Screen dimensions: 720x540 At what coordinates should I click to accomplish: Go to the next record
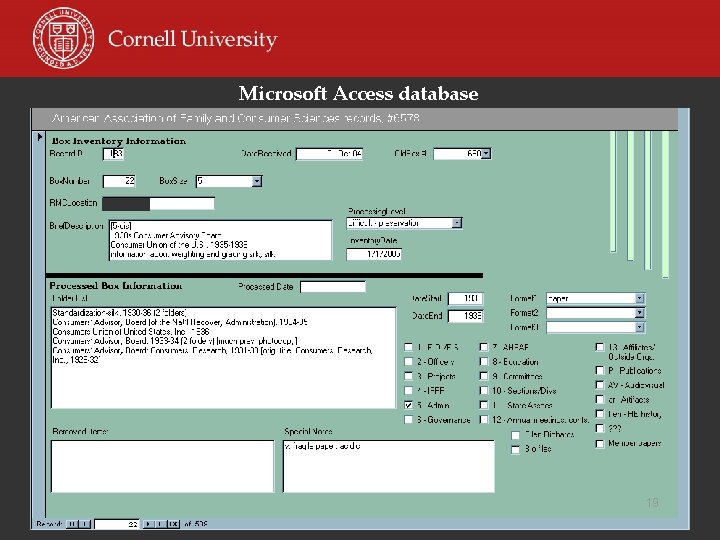[149, 524]
